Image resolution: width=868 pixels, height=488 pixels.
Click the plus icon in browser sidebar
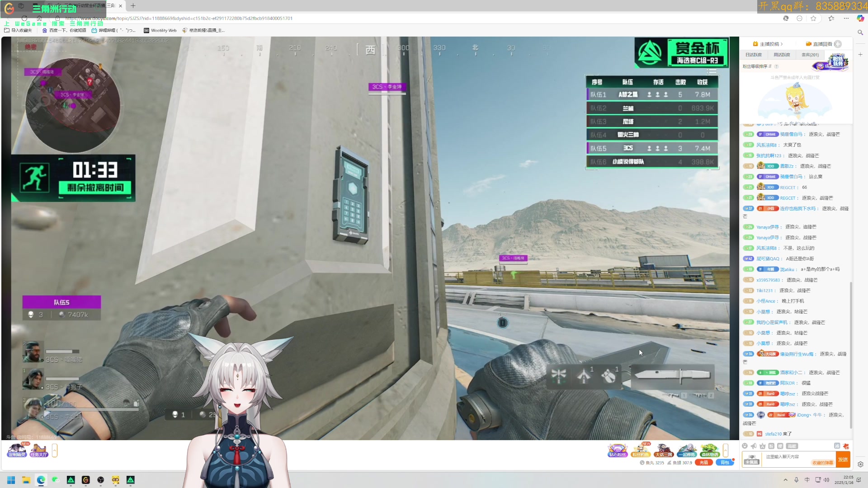pos(860,54)
